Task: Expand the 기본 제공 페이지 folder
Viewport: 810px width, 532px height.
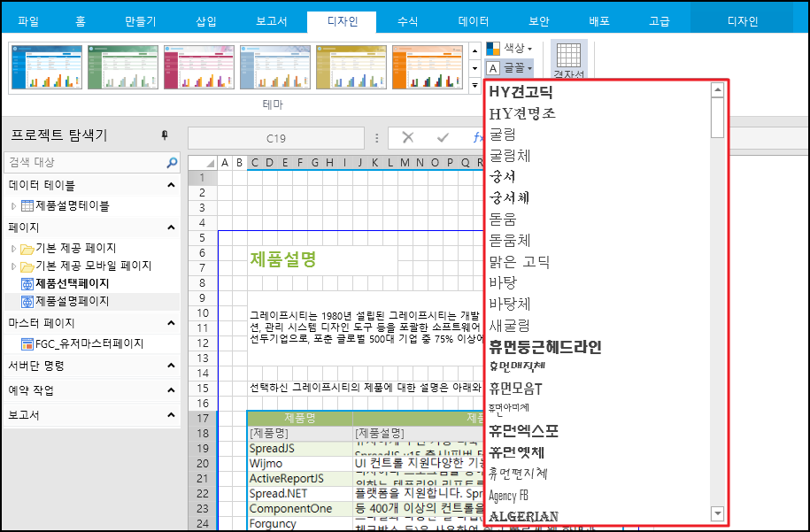Action: click(x=14, y=248)
